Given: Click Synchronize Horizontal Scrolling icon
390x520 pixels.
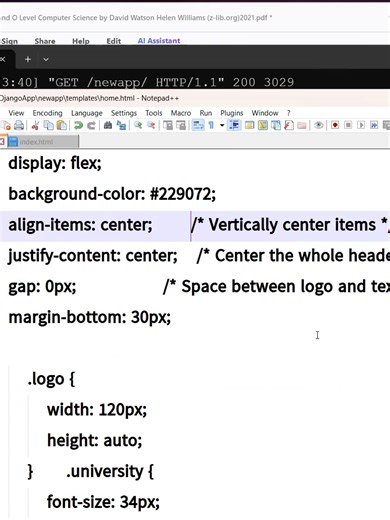Looking at the screenshot, I should pyautogui.click(x=181, y=125).
